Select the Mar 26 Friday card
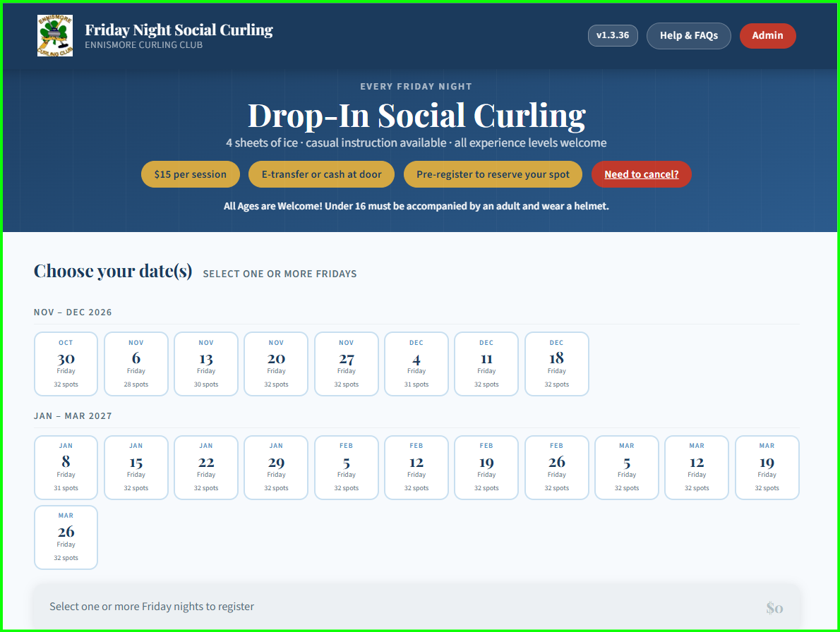 click(66, 537)
